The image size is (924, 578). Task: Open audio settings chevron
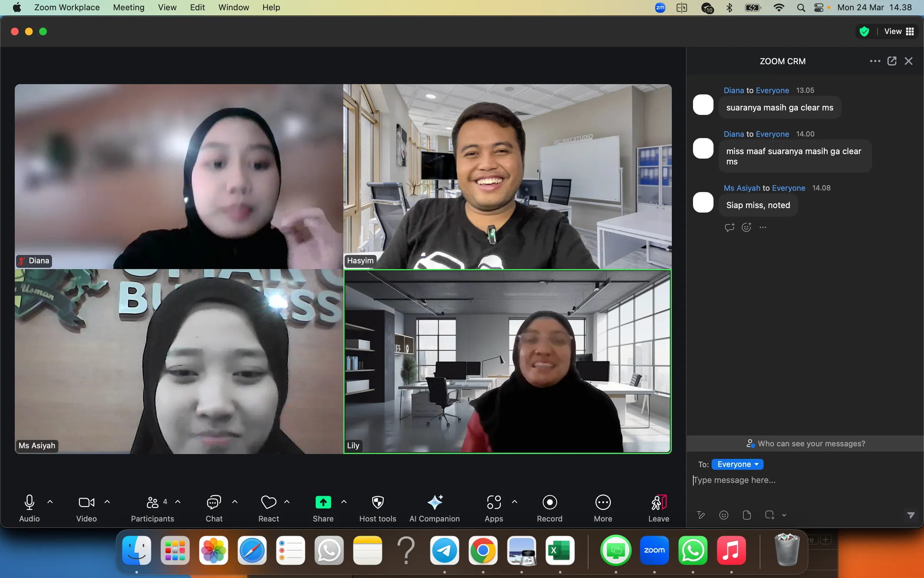coord(50,502)
